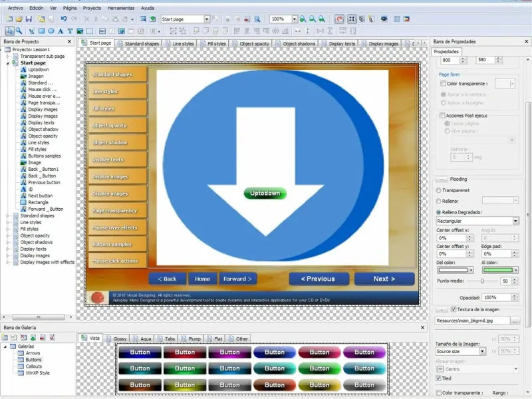The width and height of the screenshot is (532, 399).
Task: Open the Herramientas menu
Action: 121,8
